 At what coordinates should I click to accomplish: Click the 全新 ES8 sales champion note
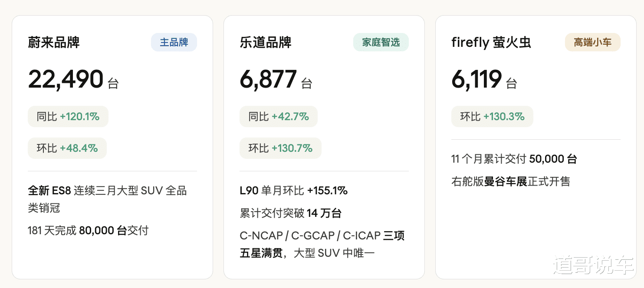(107, 199)
